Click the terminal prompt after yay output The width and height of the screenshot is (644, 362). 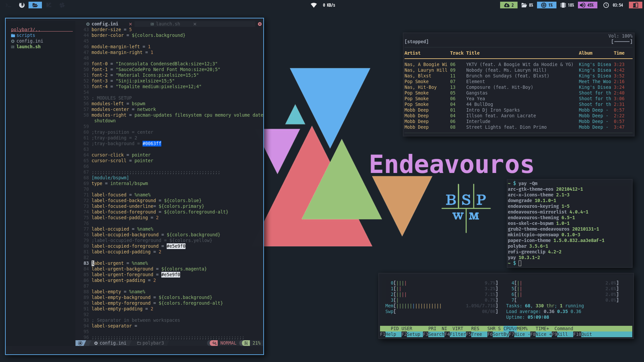[x=515, y=263]
